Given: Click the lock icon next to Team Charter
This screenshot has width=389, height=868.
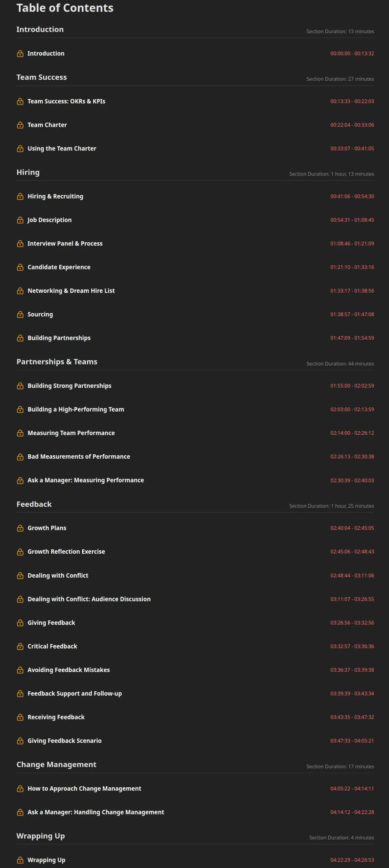Looking at the screenshot, I should [20, 125].
